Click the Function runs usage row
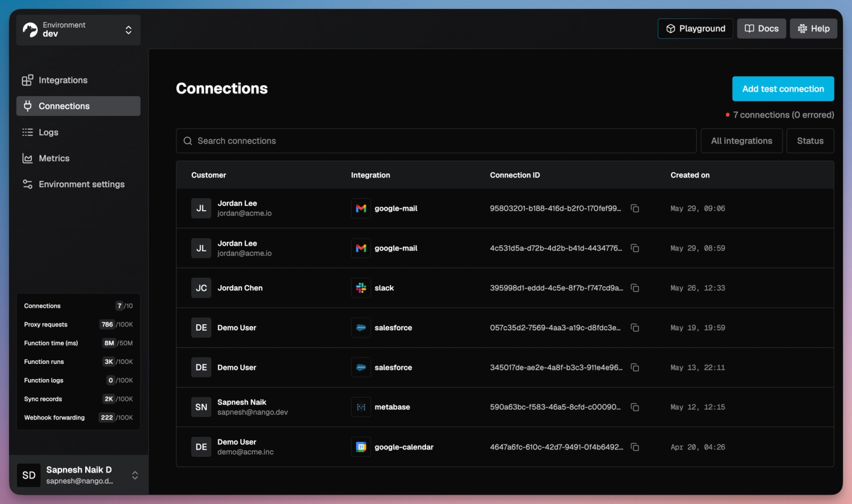The width and height of the screenshot is (852, 504). pyautogui.click(x=78, y=361)
